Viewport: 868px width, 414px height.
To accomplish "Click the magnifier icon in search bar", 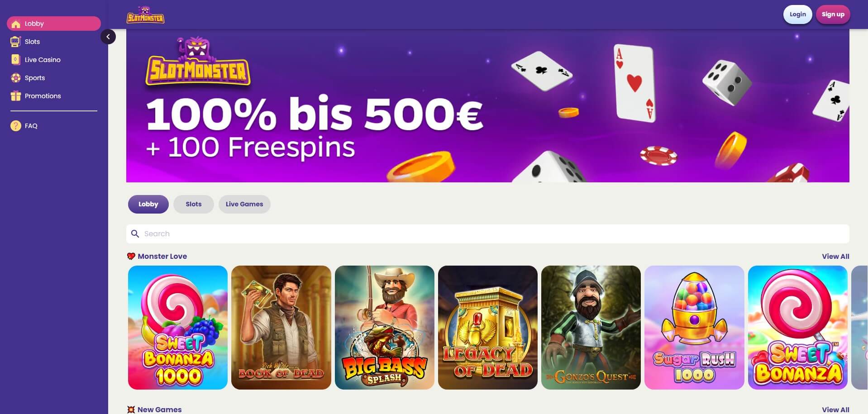I will pos(135,234).
